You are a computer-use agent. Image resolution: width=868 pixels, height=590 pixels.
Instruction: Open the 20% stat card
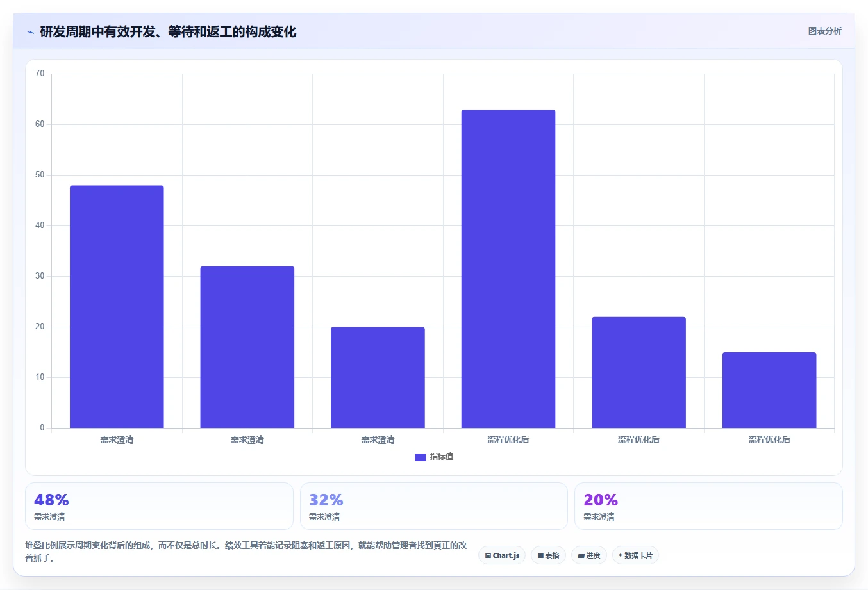pyautogui.click(x=708, y=506)
